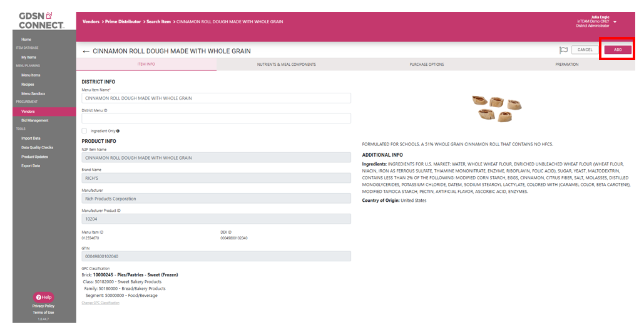Click Family 50180000 Bread/Bakery Products
The image size is (644, 334).
click(125, 289)
